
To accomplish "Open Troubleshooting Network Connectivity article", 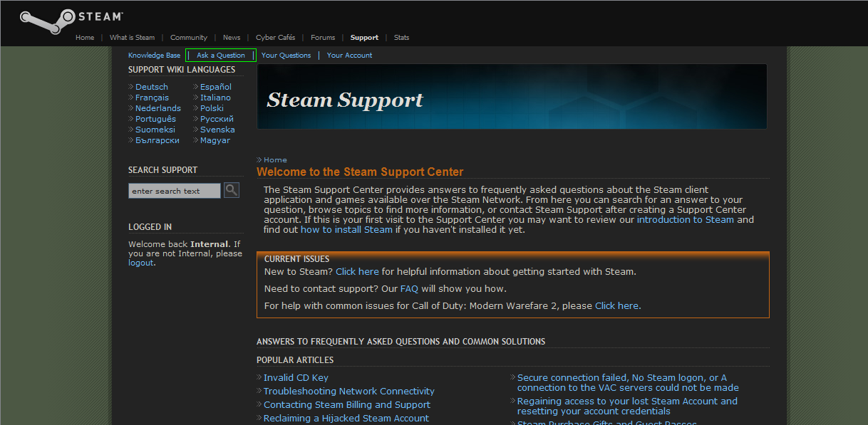I will point(349,392).
